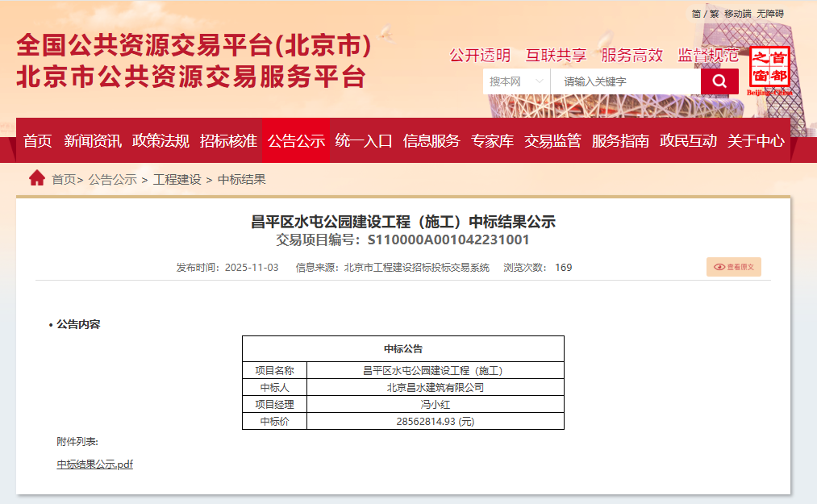Enable the 无障碍 accessibility mode

(769, 14)
